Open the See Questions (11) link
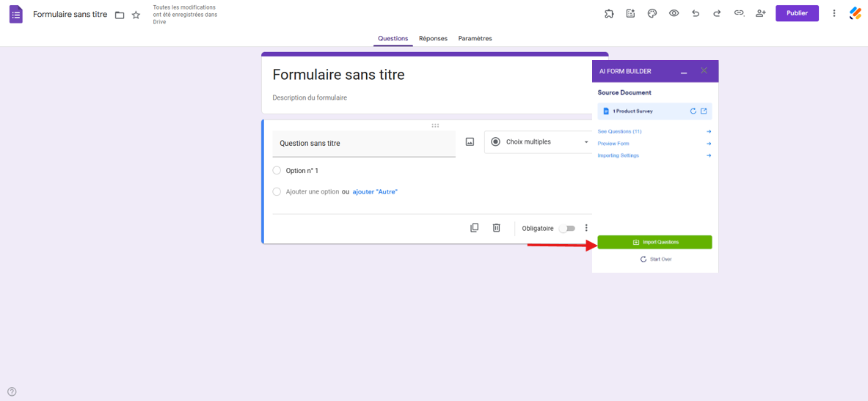This screenshot has height=401, width=868. pos(620,132)
